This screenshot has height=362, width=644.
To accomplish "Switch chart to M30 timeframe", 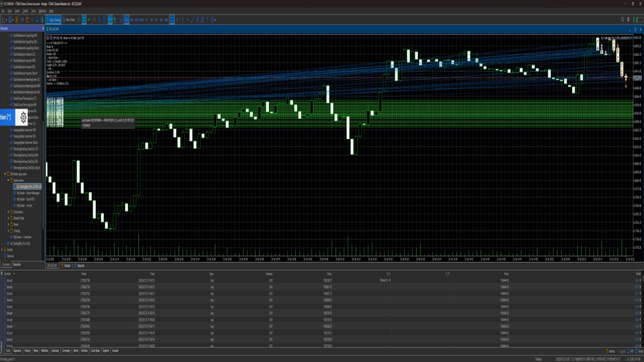I will click(x=142, y=20).
